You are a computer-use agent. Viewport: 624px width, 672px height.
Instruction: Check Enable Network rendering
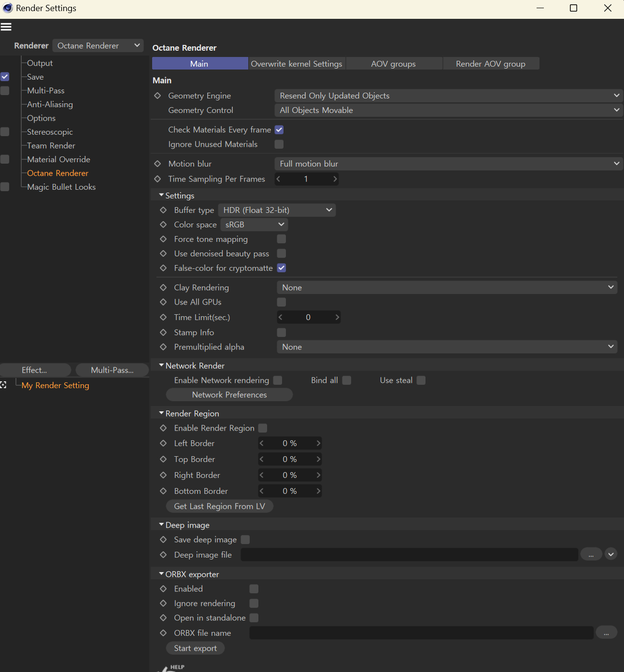[278, 380]
